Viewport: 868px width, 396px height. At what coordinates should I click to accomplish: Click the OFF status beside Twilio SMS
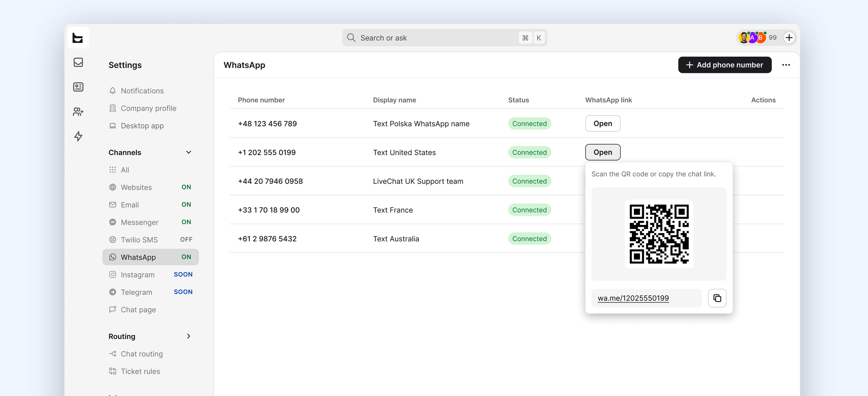click(186, 239)
